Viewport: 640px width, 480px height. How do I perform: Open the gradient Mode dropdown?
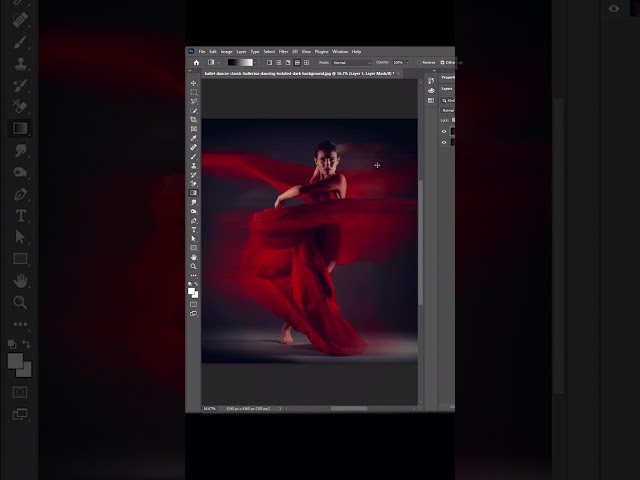[x=352, y=62]
